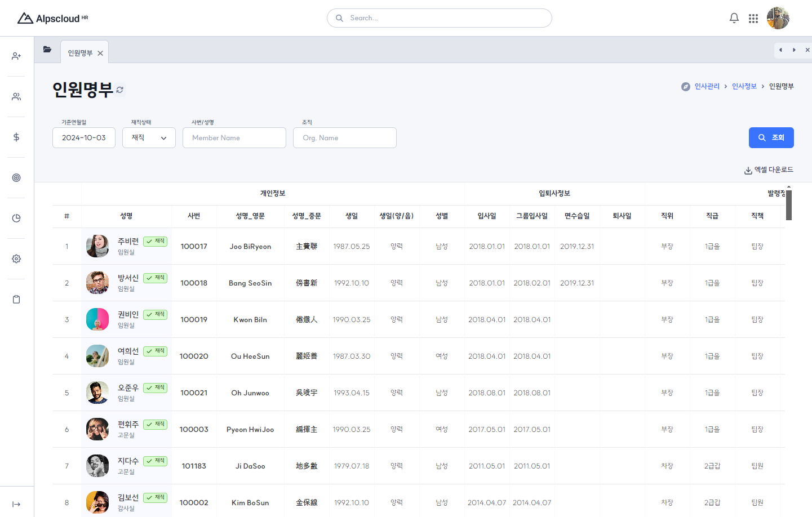
Task: Open the settings gear in sidebar
Action: click(16, 259)
